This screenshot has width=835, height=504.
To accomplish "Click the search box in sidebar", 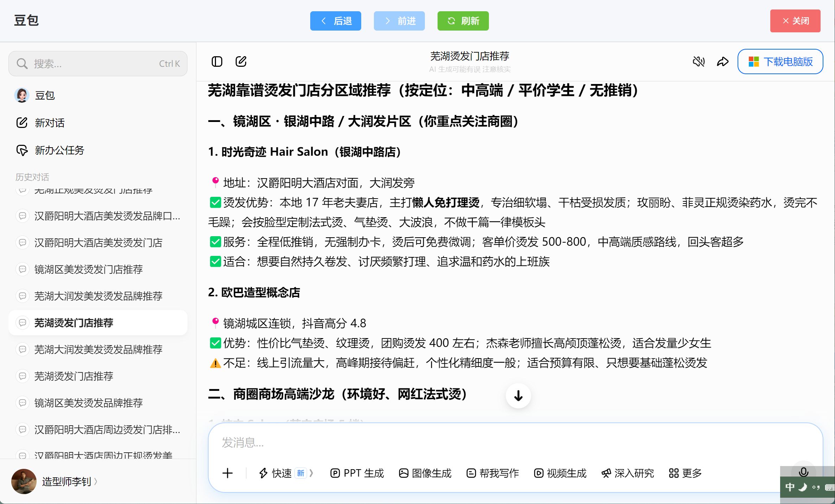I will [98, 64].
